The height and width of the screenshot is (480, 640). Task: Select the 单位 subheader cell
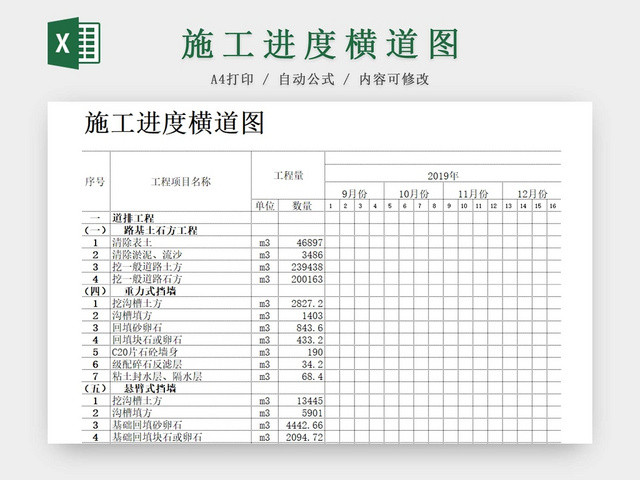(265, 206)
